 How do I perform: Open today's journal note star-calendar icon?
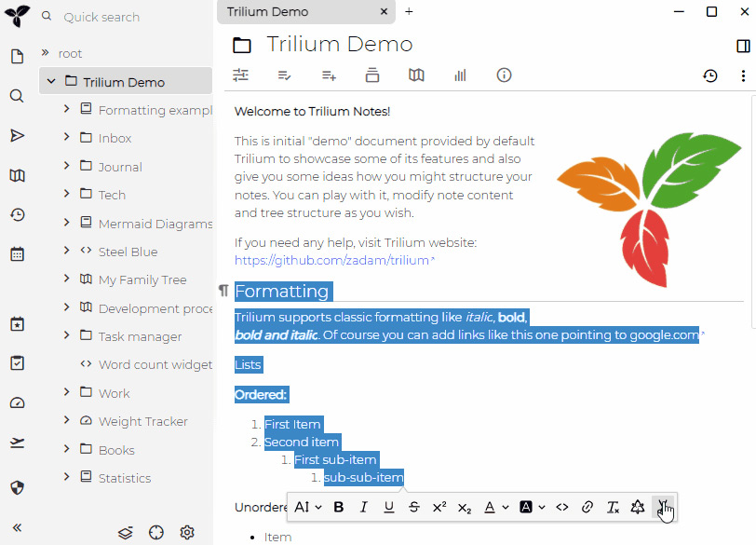[x=18, y=323]
